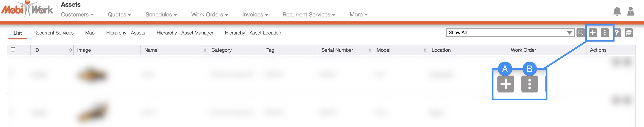The image size is (644, 127).
Task: Click the search magnifier icon
Action: [580, 33]
